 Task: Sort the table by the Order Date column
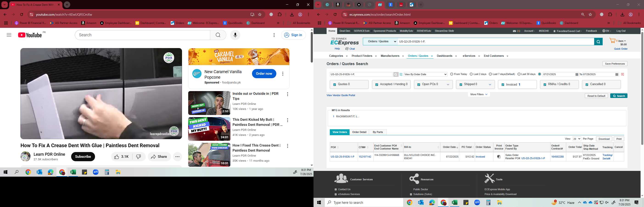tap(450, 147)
